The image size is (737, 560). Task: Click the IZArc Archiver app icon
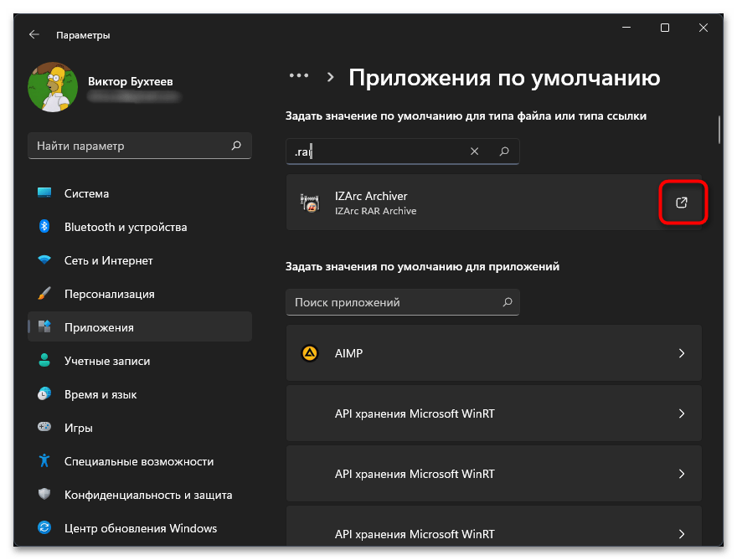310,203
